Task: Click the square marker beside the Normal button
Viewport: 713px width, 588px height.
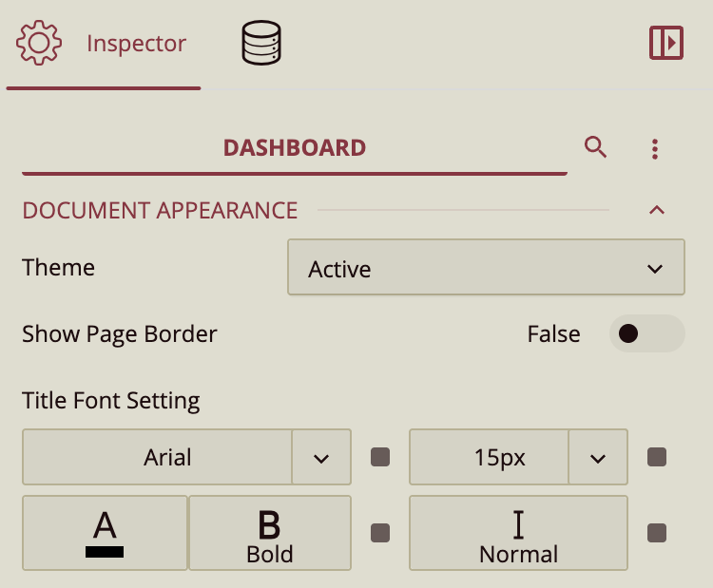Action: coord(657,533)
